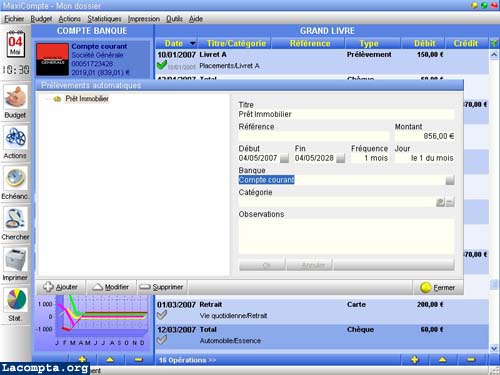
Task: Open the Budget piggy bank icon
Action: 15,97
